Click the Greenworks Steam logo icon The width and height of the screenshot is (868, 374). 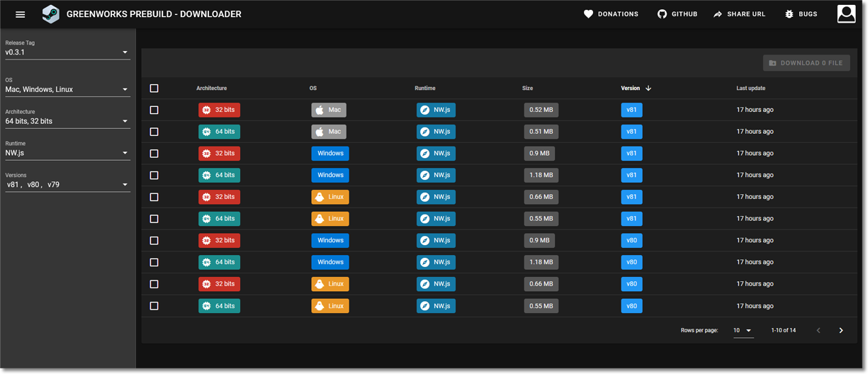(50, 13)
